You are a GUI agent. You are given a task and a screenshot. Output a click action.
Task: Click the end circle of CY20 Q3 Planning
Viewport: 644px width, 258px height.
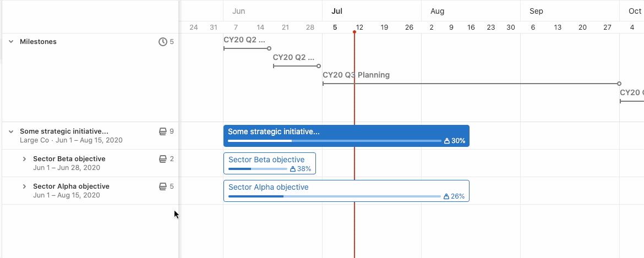click(x=619, y=84)
